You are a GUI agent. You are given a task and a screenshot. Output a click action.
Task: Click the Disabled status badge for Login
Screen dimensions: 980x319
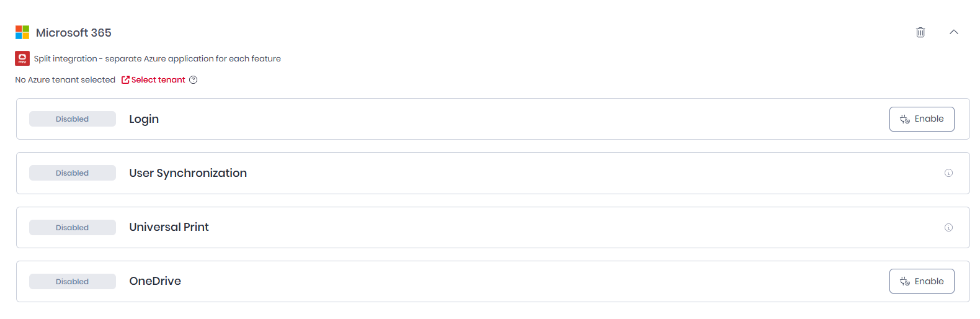pyautogui.click(x=73, y=119)
